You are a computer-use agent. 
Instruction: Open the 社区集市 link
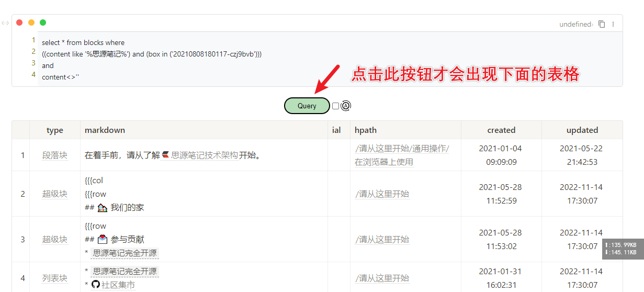(x=118, y=285)
